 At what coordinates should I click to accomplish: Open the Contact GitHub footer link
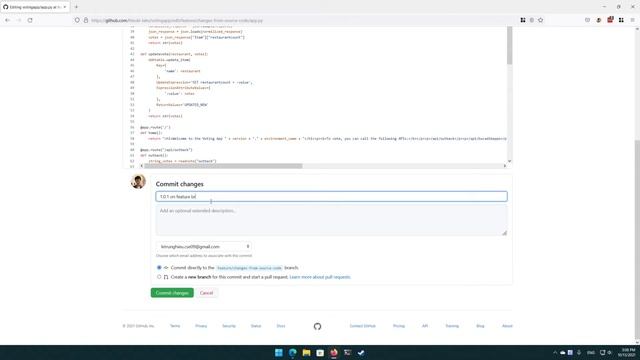coord(362,326)
